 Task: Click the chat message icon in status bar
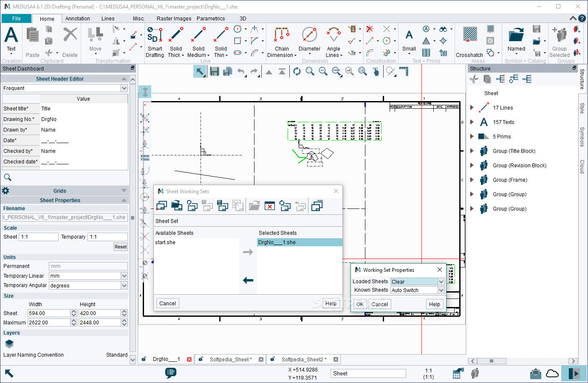[171, 373]
